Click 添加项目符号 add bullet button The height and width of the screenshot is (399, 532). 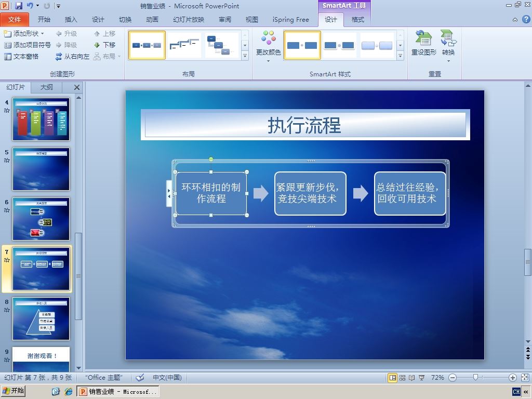(x=27, y=45)
